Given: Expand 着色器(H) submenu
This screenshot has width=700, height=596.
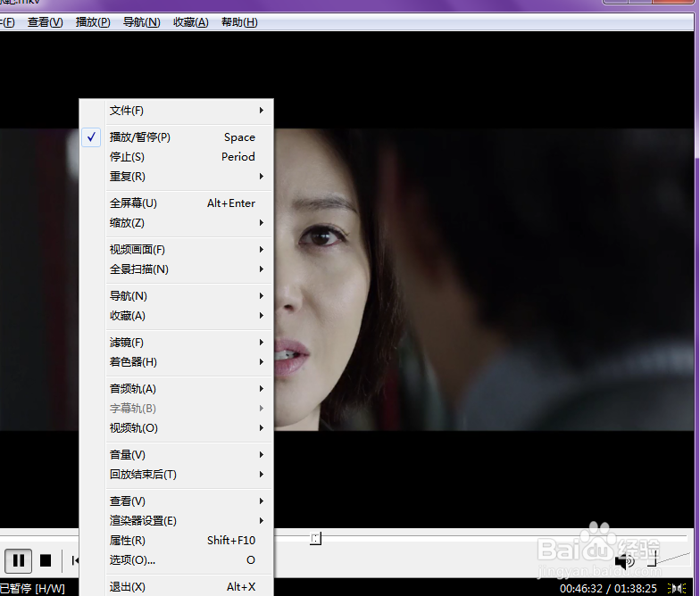Looking at the screenshot, I should [x=177, y=362].
